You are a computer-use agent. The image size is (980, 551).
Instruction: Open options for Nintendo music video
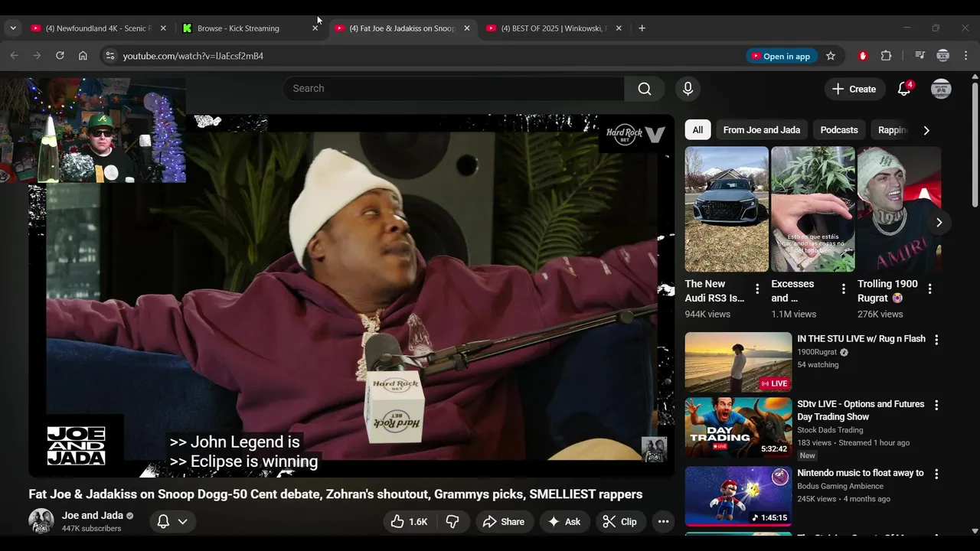936,474
